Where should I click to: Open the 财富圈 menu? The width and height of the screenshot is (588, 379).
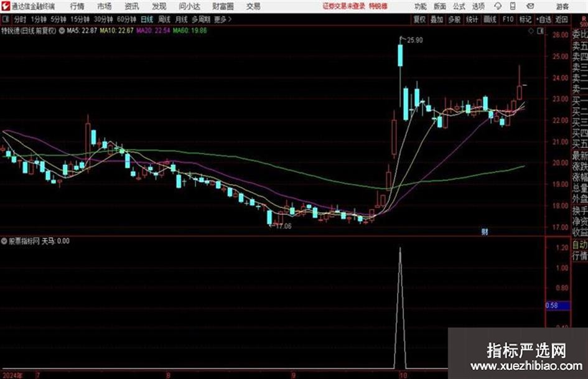coord(223,6)
